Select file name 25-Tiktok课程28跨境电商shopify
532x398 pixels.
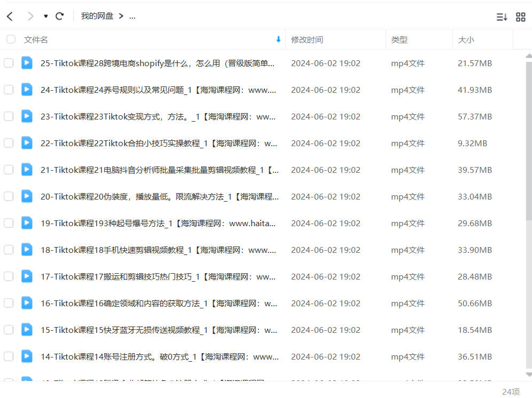point(158,63)
